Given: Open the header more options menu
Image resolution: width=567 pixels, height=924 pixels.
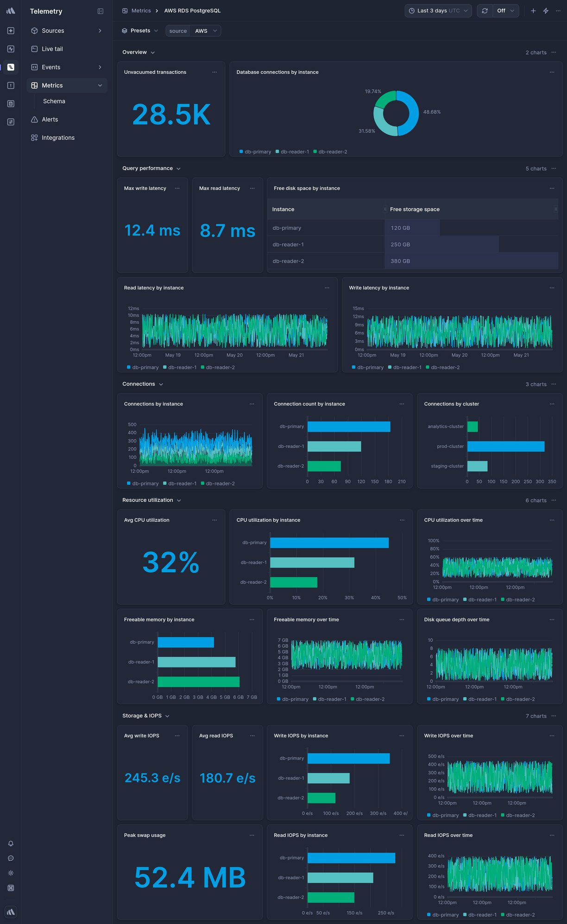Looking at the screenshot, I should [x=558, y=11].
